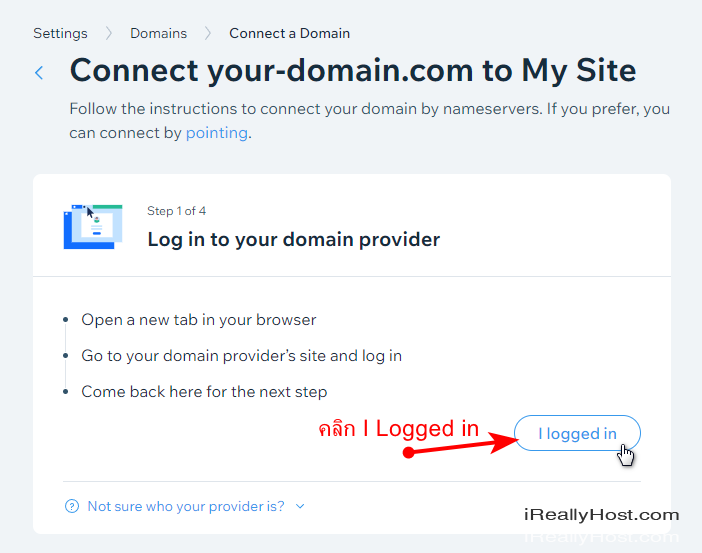The image size is (702, 553).
Task: Click the browser window illustration icon
Action: click(x=93, y=227)
